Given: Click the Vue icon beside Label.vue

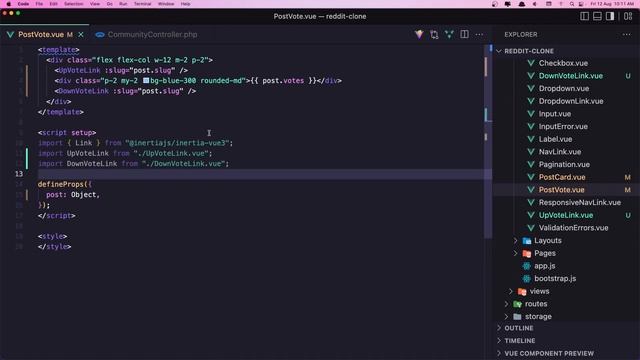Looking at the screenshot, I should (531, 139).
